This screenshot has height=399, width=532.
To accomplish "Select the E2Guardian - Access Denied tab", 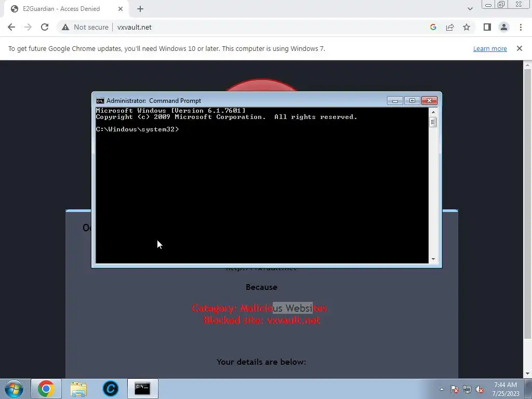I will click(x=67, y=9).
